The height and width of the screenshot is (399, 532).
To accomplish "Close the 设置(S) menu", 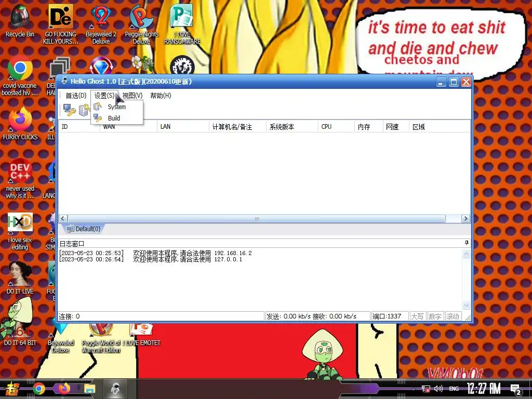I will pyautogui.click(x=104, y=96).
